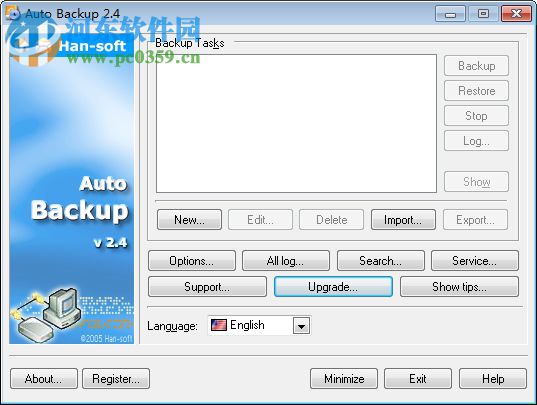Click the "Backup Tasks" group label
The image size is (537, 405).
pos(190,43)
